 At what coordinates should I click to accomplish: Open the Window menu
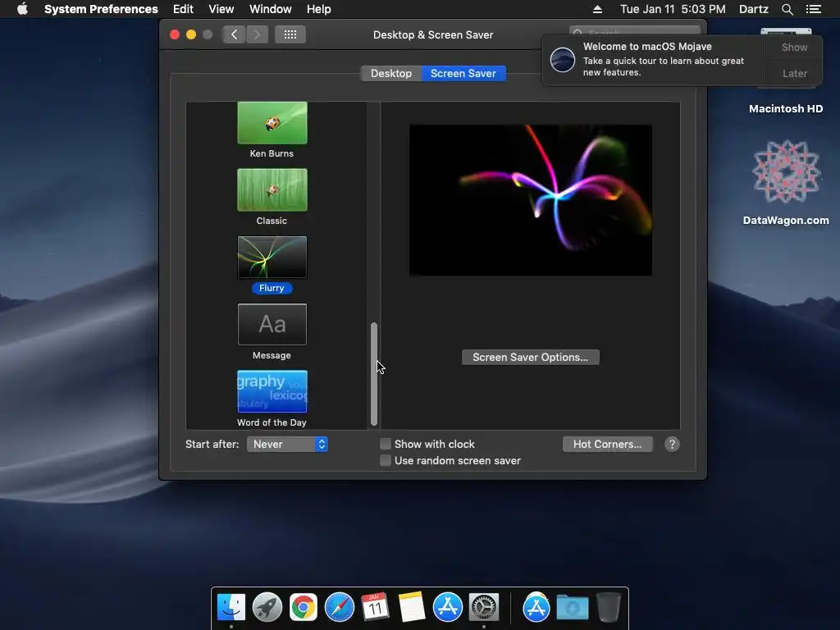coord(271,9)
